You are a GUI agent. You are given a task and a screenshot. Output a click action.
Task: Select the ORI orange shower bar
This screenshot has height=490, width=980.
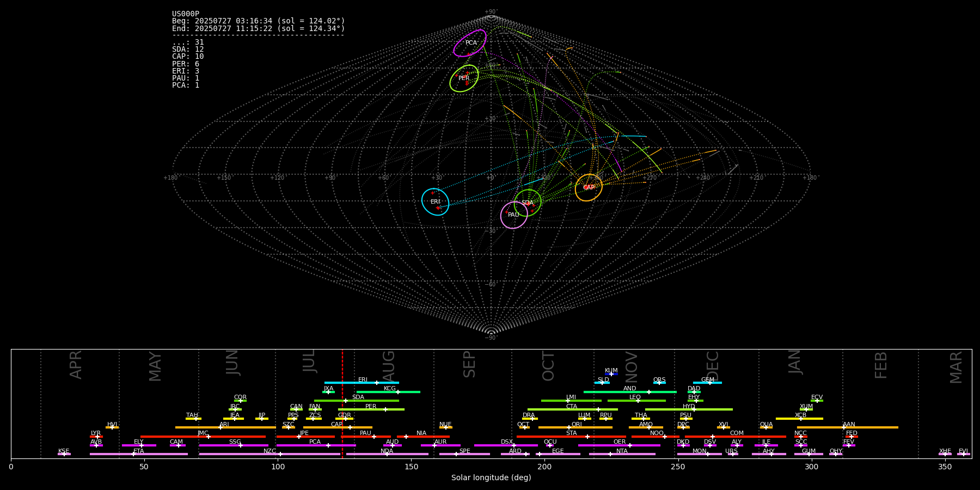pos(575,427)
